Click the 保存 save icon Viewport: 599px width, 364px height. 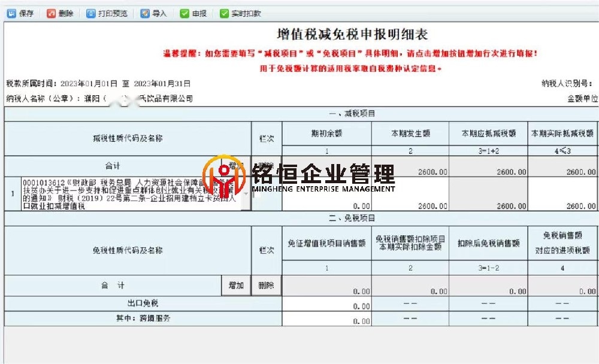12,14
